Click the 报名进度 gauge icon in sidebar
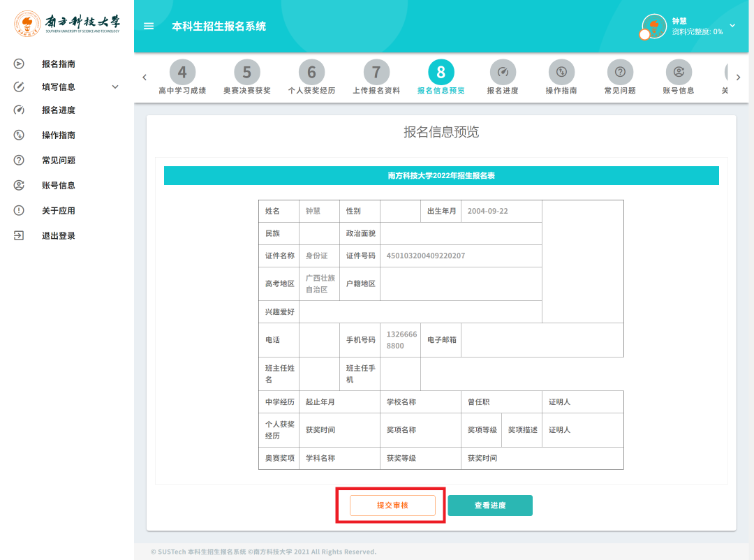The height and width of the screenshot is (560, 754). click(19, 110)
